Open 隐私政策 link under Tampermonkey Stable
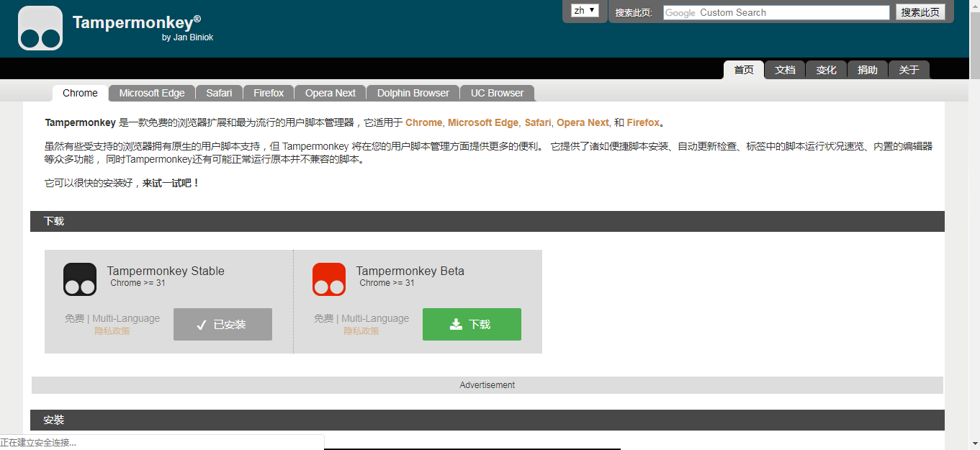Image resolution: width=980 pixels, height=450 pixels. click(x=112, y=331)
